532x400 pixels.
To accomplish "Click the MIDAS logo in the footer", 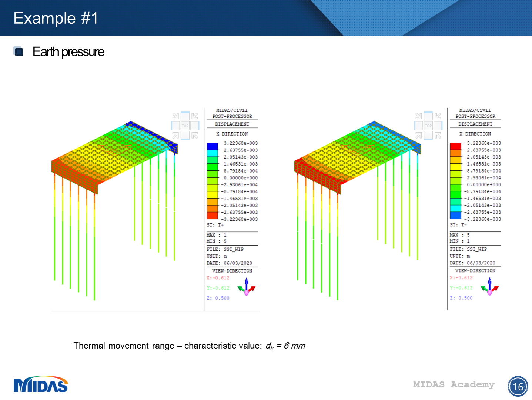I will click(41, 384).
